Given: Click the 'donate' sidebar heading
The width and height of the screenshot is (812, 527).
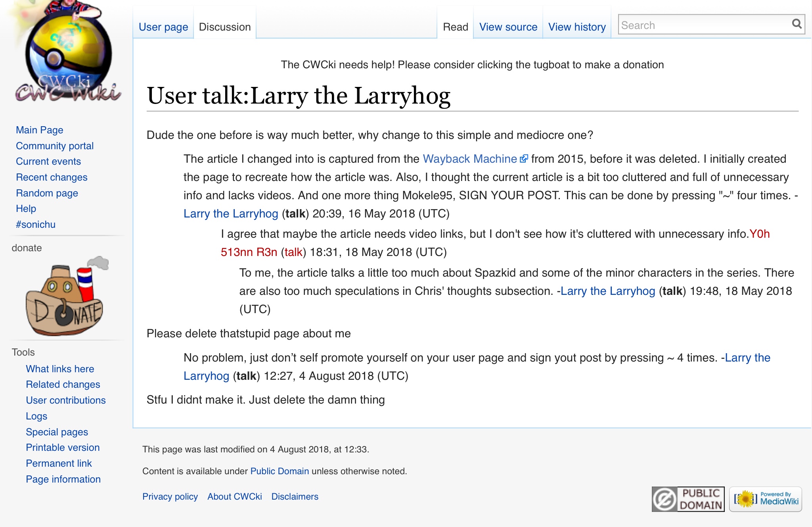Looking at the screenshot, I should pos(27,248).
